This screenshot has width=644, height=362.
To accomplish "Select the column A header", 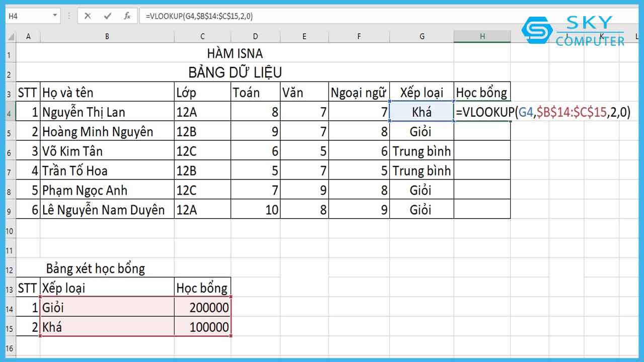I will (x=28, y=36).
